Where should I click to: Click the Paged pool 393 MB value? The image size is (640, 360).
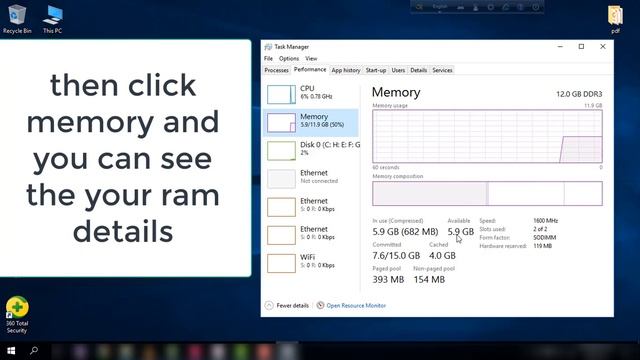[388, 280]
